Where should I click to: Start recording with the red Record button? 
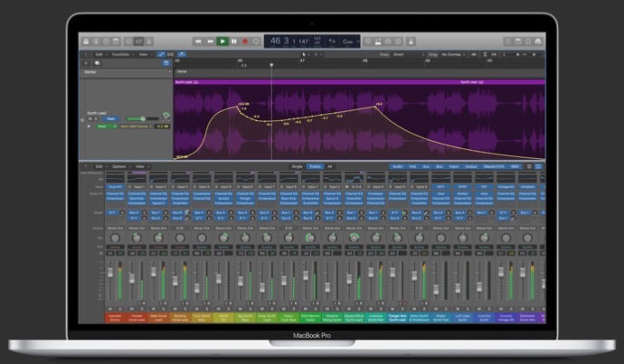coord(245,42)
